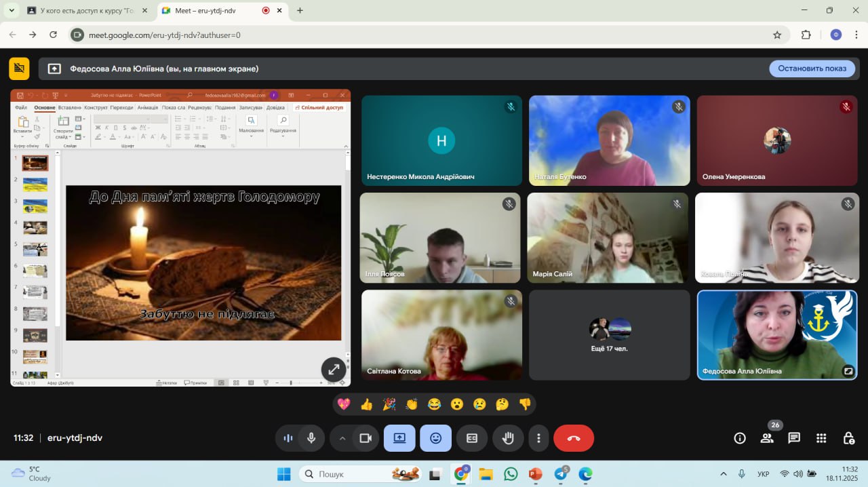Image resolution: width=868 pixels, height=487 pixels.
Task: Expand the shared presentation to full screen
Action: click(x=334, y=370)
